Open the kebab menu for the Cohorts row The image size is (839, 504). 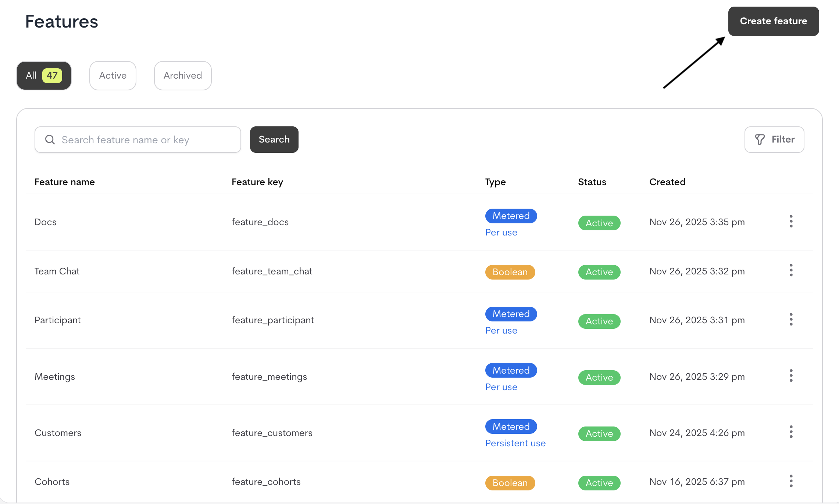coord(791,480)
